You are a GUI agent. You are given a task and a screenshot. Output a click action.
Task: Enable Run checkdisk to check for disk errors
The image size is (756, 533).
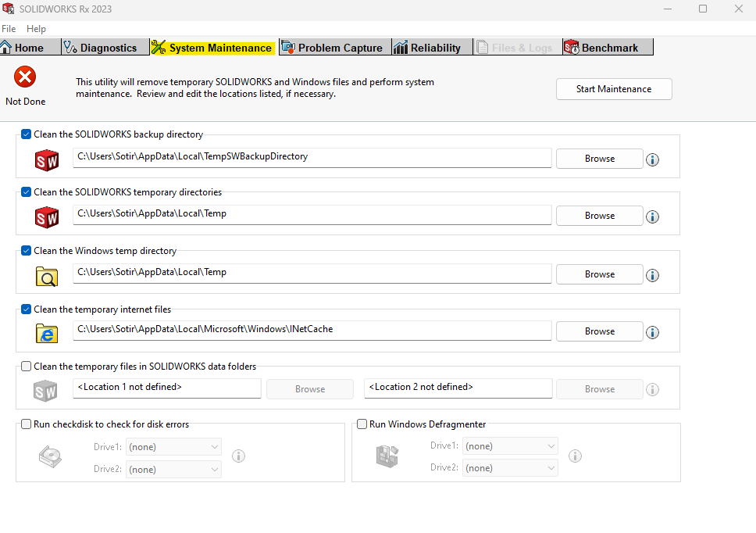pos(27,424)
